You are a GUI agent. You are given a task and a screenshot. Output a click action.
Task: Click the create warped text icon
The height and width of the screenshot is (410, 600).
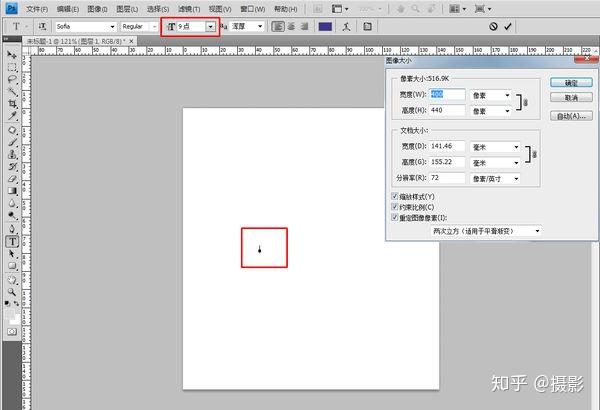(346, 26)
